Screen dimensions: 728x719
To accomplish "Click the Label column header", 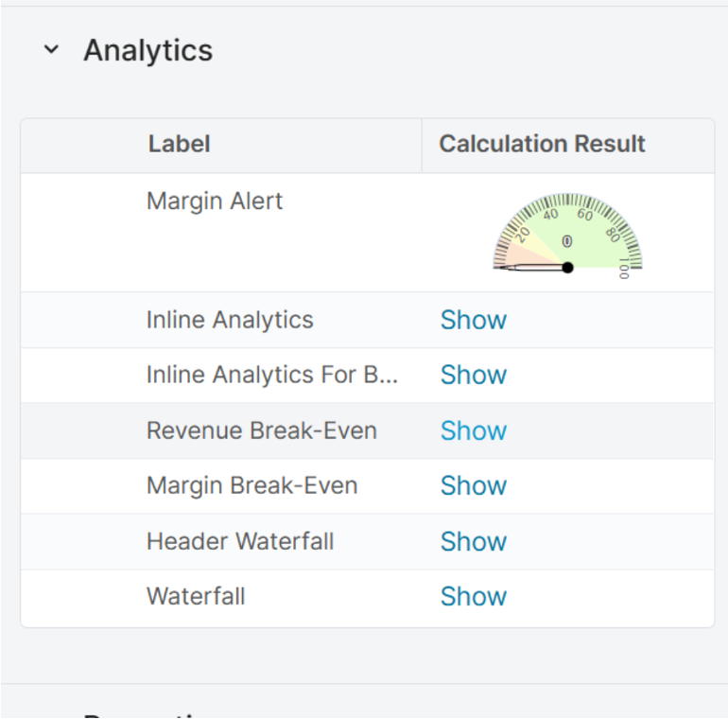I will click(179, 145).
